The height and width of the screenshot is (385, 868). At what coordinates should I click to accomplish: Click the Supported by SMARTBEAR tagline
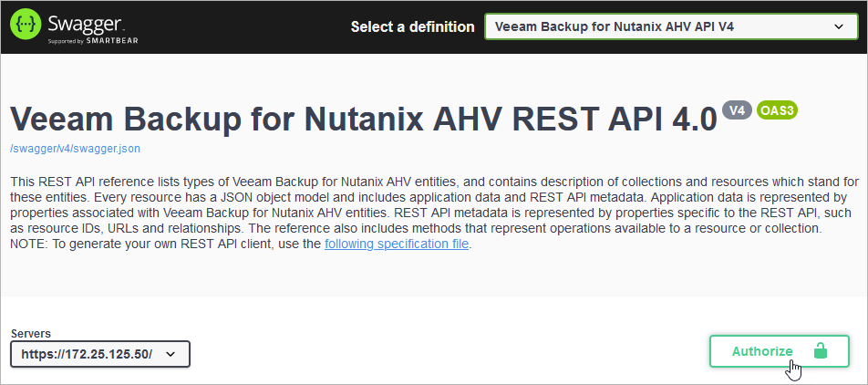[x=92, y=41]
